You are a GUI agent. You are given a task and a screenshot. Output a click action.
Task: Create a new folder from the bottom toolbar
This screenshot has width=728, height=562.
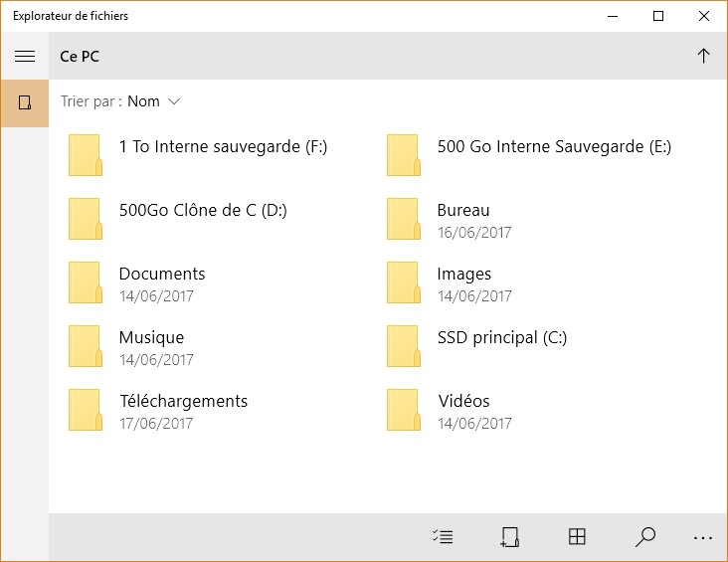coord(509,537)
